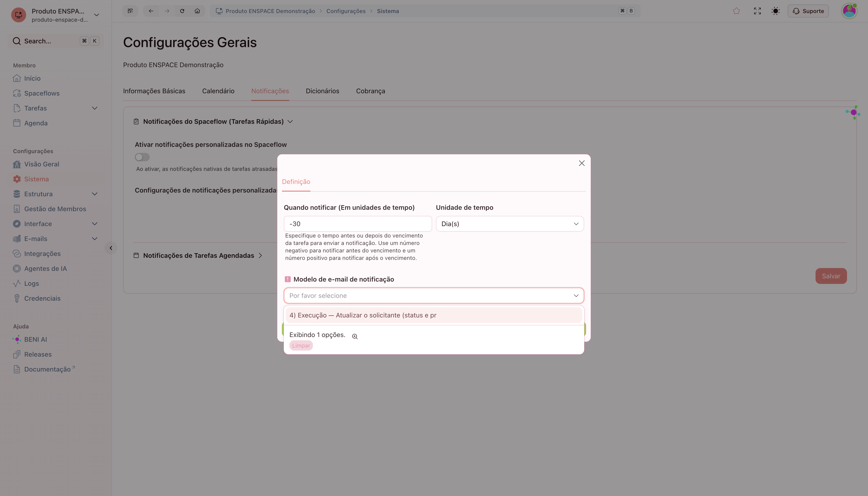This screenshot has height=496, width=868.
Task: Switch to Calendário tab
Action: pyautogui.click(x=218, y=91)
